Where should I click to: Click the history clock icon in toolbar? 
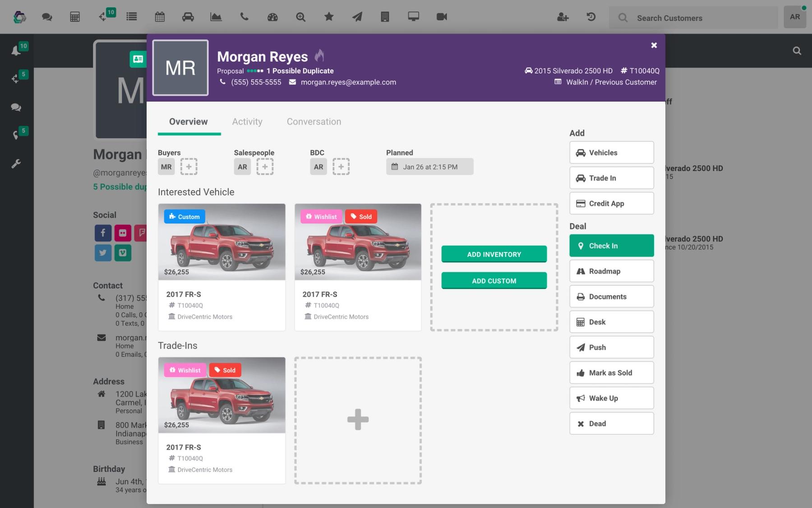click(x=591, y=17)
